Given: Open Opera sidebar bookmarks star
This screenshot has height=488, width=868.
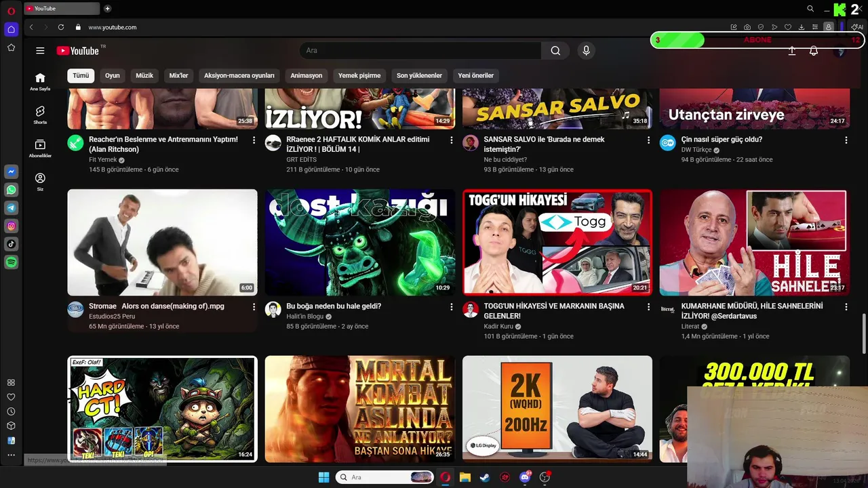Looking at the screenshot, I should pyautogui.click(x=11, y=47).
